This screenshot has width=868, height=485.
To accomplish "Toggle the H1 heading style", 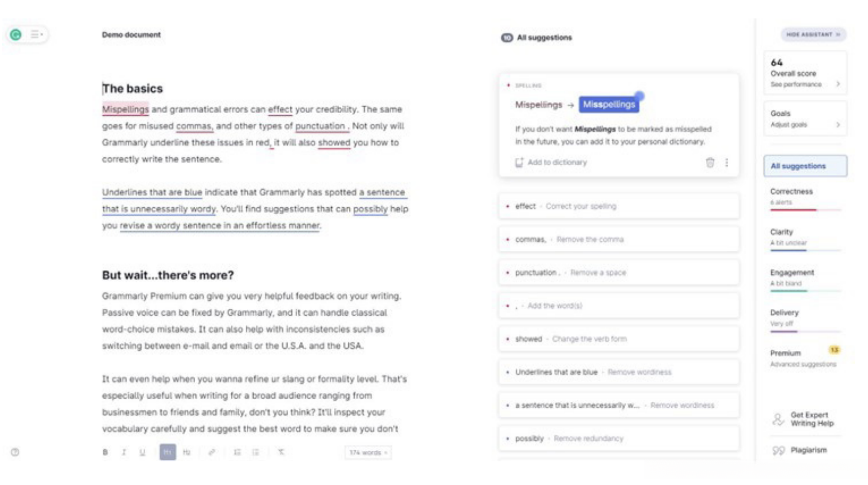I will (x=167, y=452).
